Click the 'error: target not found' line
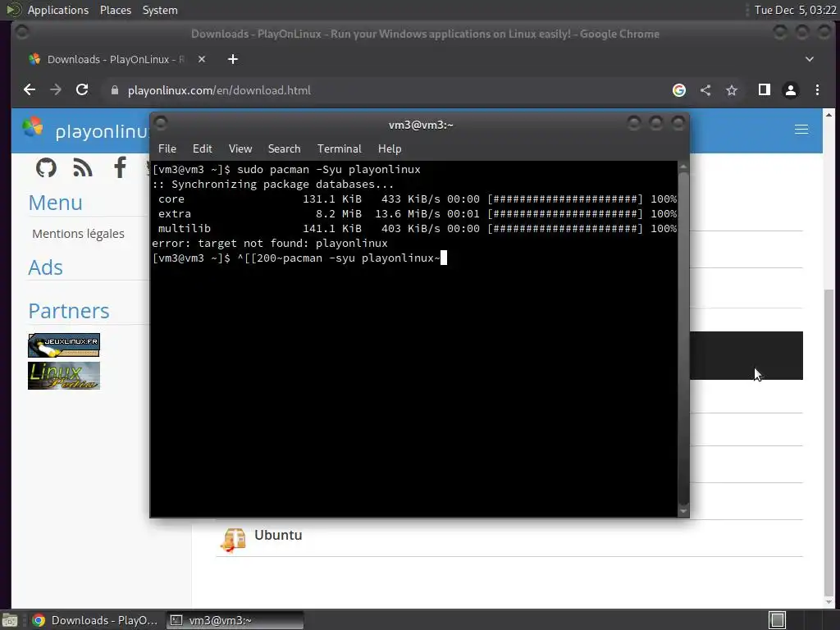The width and height of the screenshot is (840, 630). point(269,243)
